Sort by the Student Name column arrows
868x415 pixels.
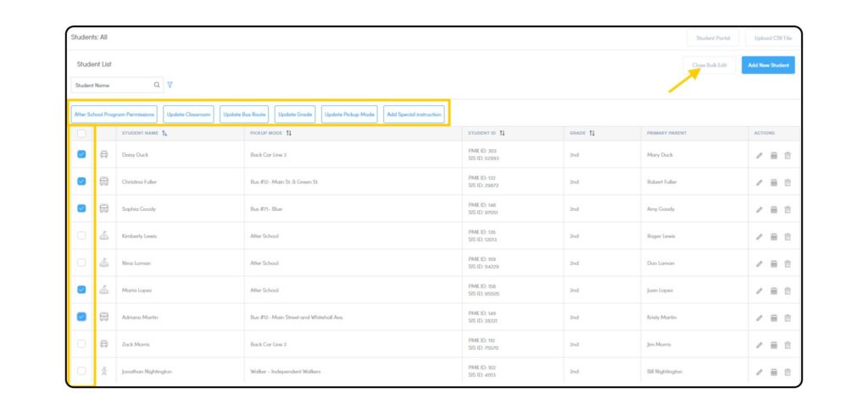point(164,133)
